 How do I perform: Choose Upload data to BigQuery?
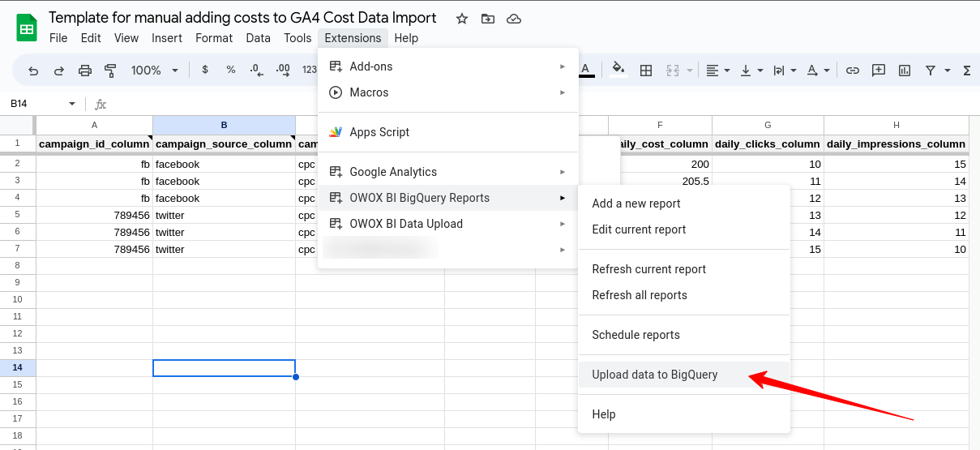[x=683, y=375]
